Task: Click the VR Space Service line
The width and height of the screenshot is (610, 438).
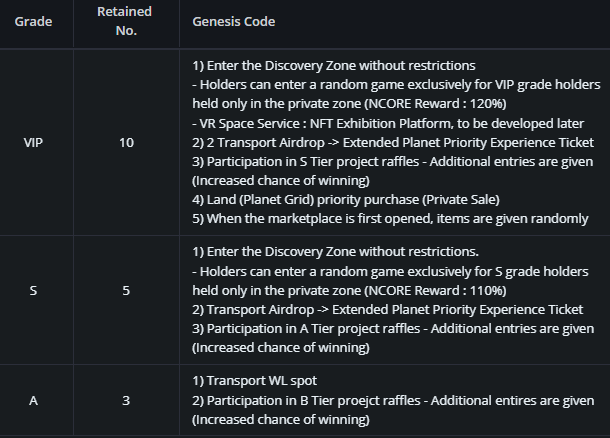Action: tap(388, 123)
